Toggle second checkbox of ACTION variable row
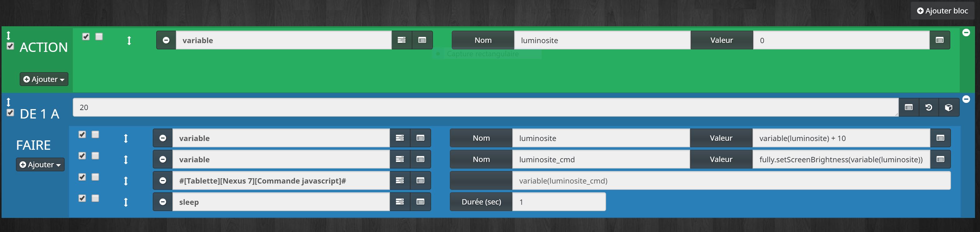This screenshot has height=232, width=980. click(99, 37)
